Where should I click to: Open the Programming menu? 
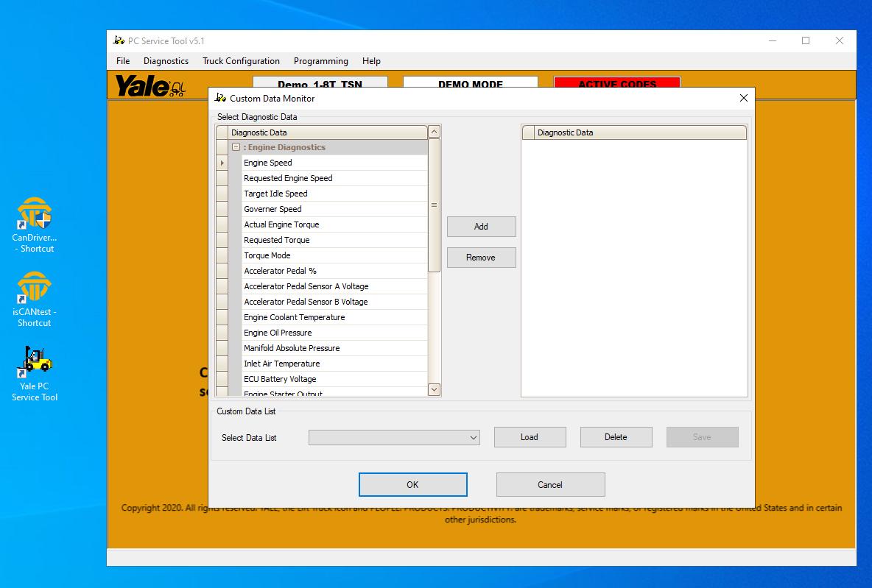(x=321, y=61)
